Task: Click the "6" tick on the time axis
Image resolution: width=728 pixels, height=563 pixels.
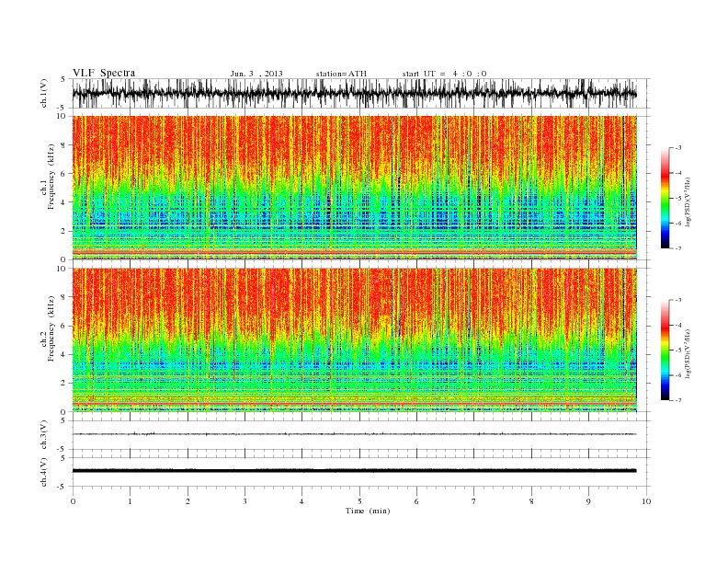Action: [x=416, y=501]
